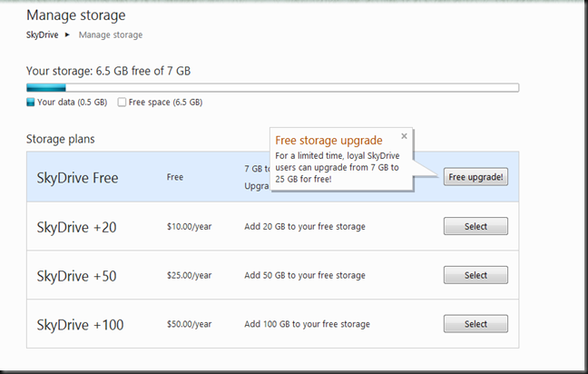The height and width of the screenshot is (374, 588).
Task: Choose Select for SkyDrive +50 plan
Action: (x=475, y=275)
